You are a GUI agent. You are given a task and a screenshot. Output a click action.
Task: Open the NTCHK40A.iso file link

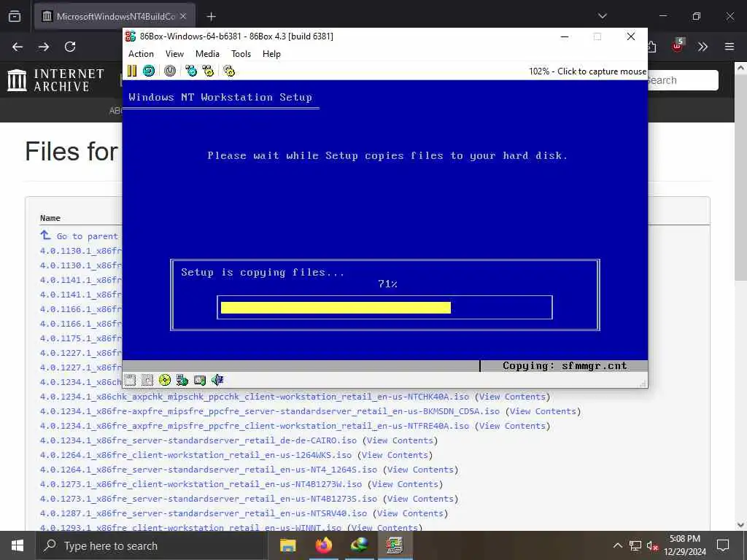pyautogui.click(x=255, y=397)
